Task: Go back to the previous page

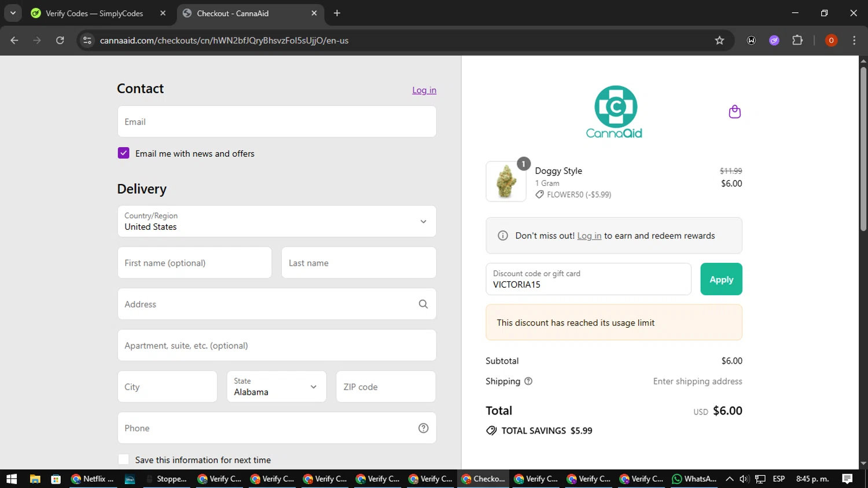Action: point(14,40)
